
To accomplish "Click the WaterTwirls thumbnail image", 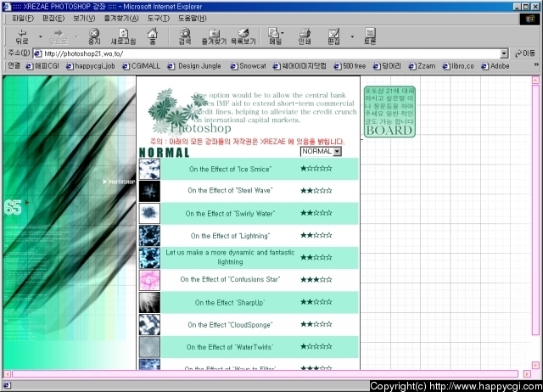I will pyautogui.click(x=149, y=347).
